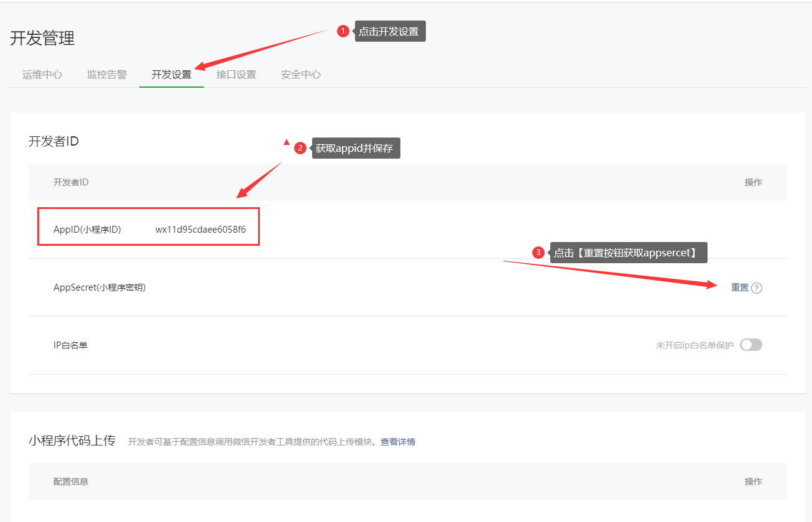Click the 获取appid并保存 annotation label
The image size is (812, 522).
pyautogui.click(x=355, y=148)
